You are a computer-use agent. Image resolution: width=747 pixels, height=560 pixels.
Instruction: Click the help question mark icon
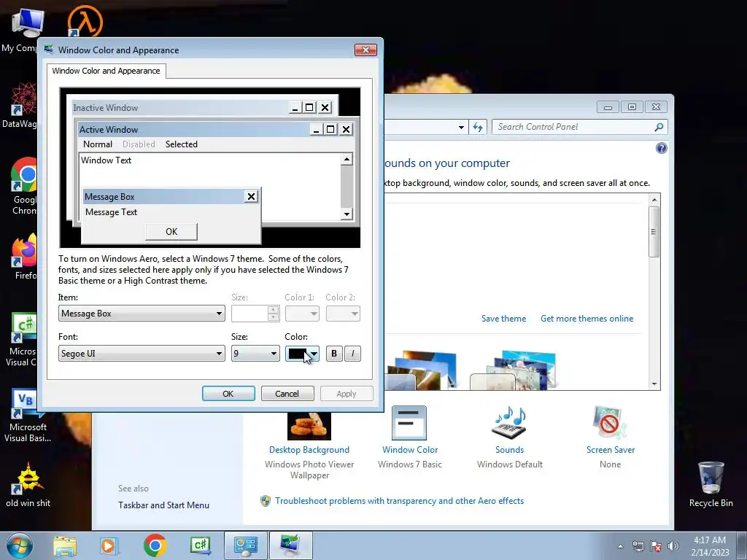pos(661,148)
